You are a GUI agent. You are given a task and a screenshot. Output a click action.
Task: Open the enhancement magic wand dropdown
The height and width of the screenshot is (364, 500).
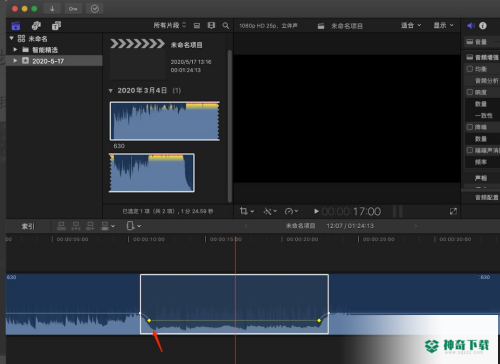pos(270,211)
